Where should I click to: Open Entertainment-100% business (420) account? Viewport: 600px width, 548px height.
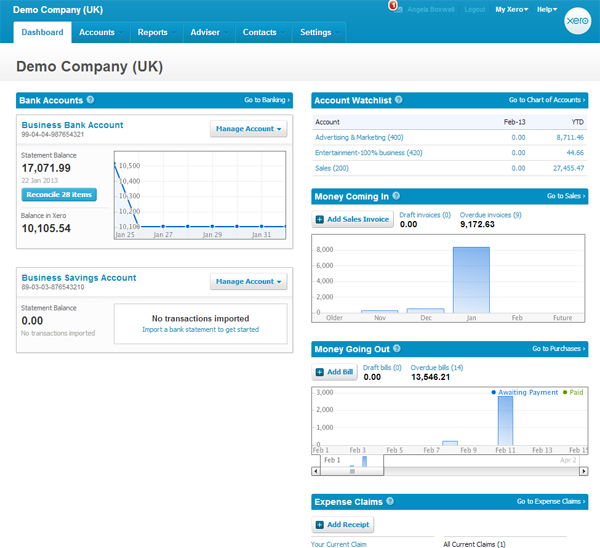tap(368, 153)
